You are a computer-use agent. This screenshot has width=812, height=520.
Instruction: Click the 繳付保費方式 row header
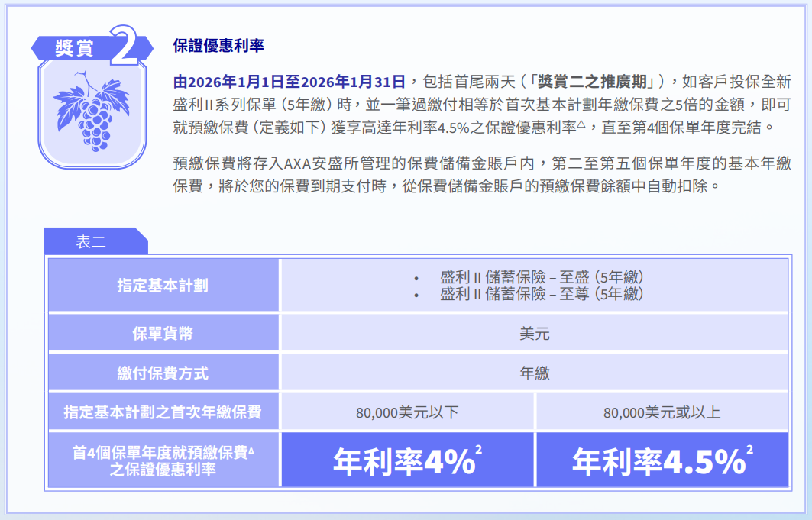click(163, 373)
